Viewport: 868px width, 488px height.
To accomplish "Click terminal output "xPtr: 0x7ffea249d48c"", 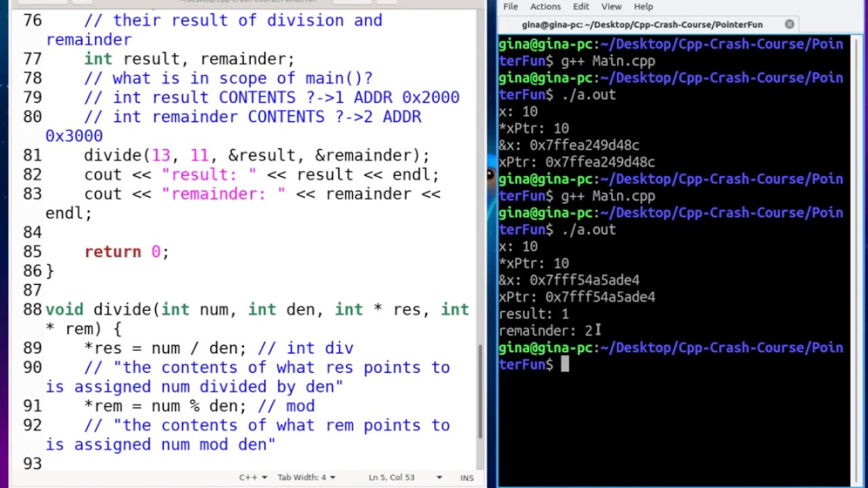I will pyautogui.click(x=577, y=162).
